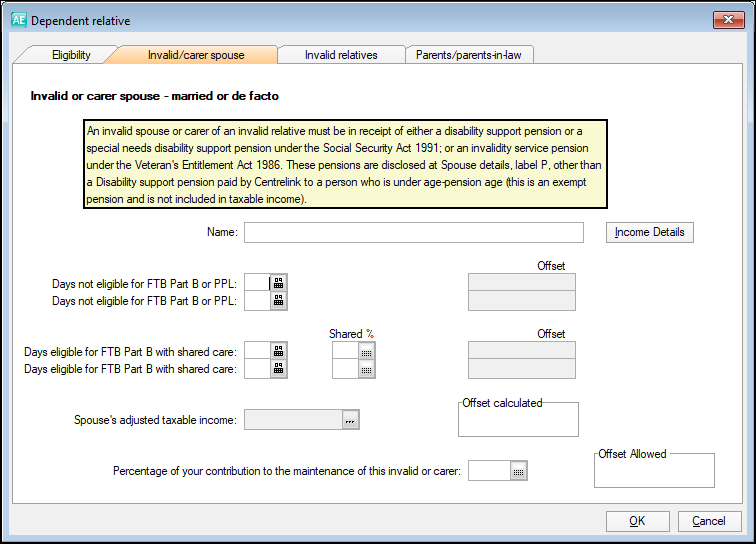This screenshot has width=756, height=544.
Task: Click calculator icon on first shared care days row
Action: pos(279,351)
